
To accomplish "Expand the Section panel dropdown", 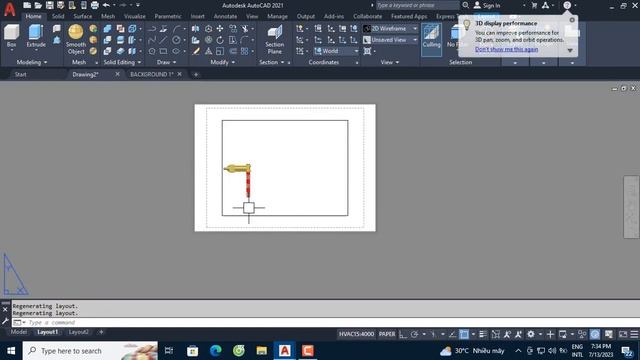I will (271, 62).
